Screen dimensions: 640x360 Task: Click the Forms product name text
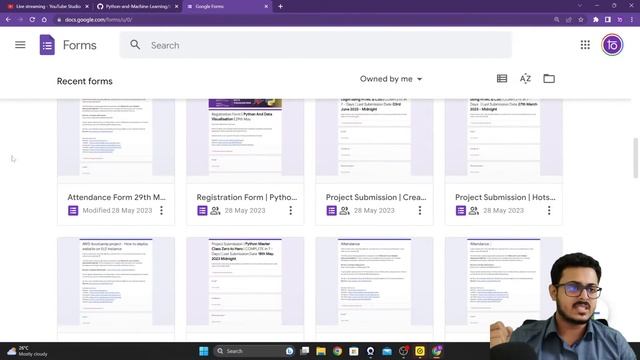80,45
